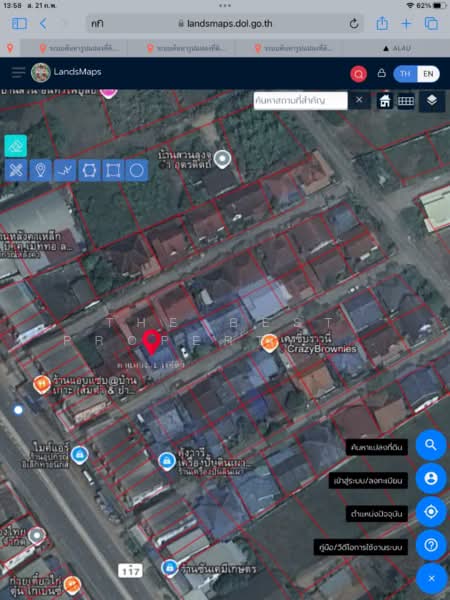The image size is (450, 600).
Task: Switch to the fourth browser tab
Action: 290,48
